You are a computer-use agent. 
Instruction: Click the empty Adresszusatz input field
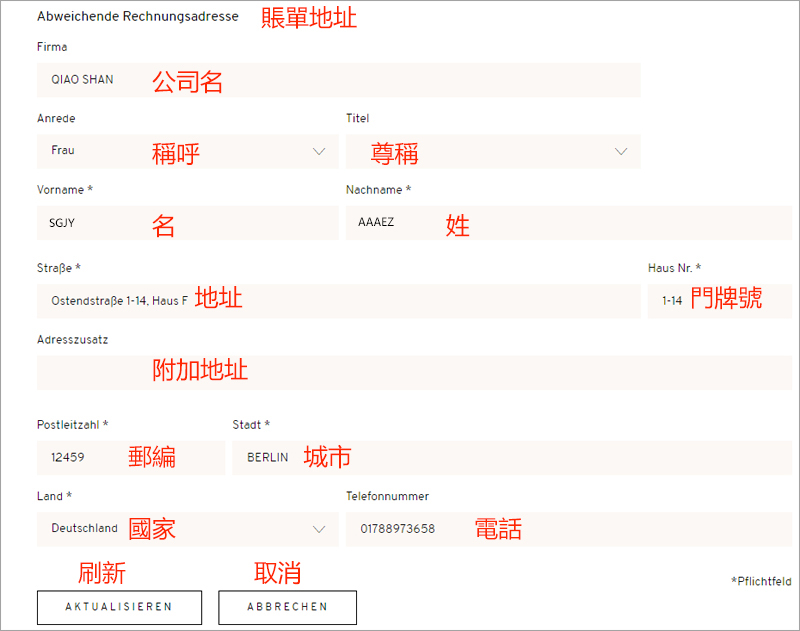click(414, 372)
